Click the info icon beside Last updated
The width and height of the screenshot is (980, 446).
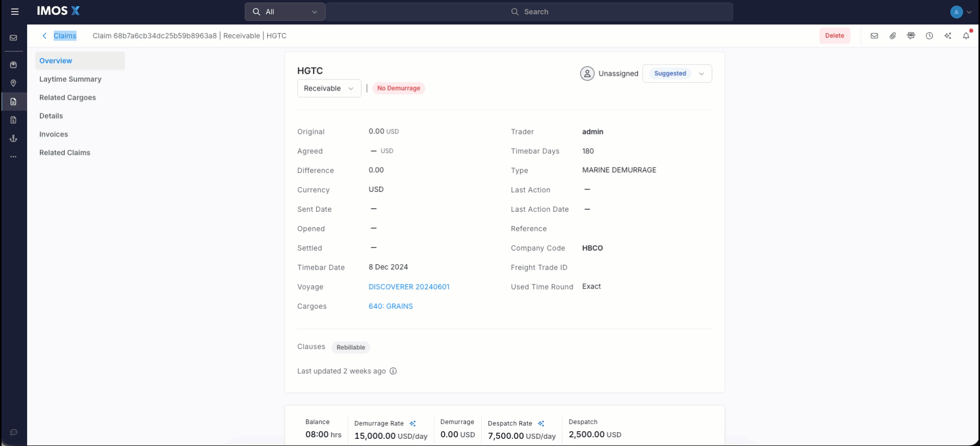[x=393, y=371]
